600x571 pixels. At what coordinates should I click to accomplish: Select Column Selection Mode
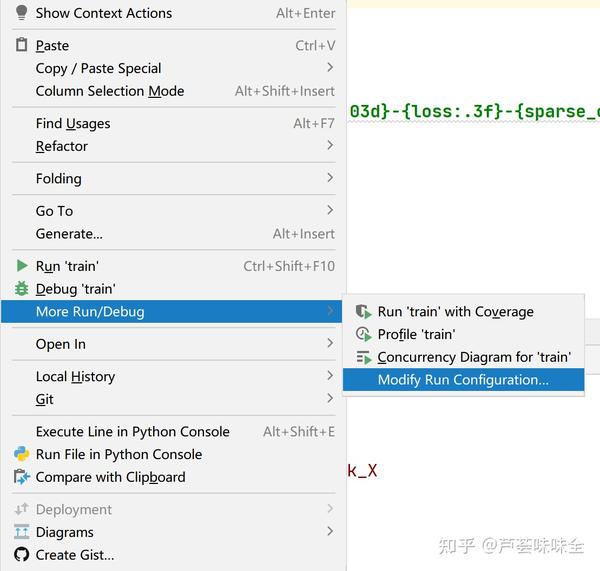click(x=110, y=91)
